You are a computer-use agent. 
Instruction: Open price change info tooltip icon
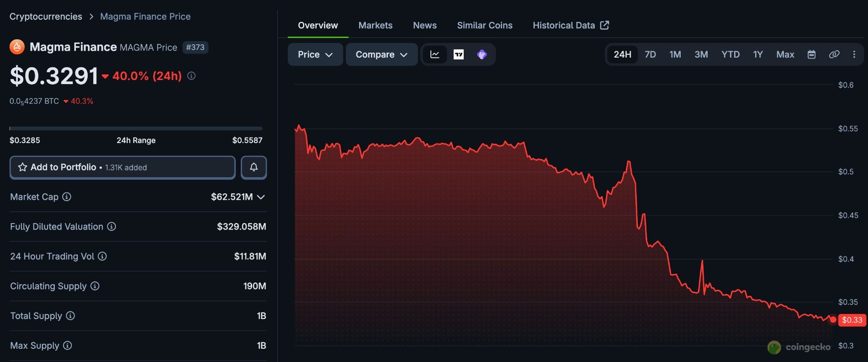click(x=191, y=76)
